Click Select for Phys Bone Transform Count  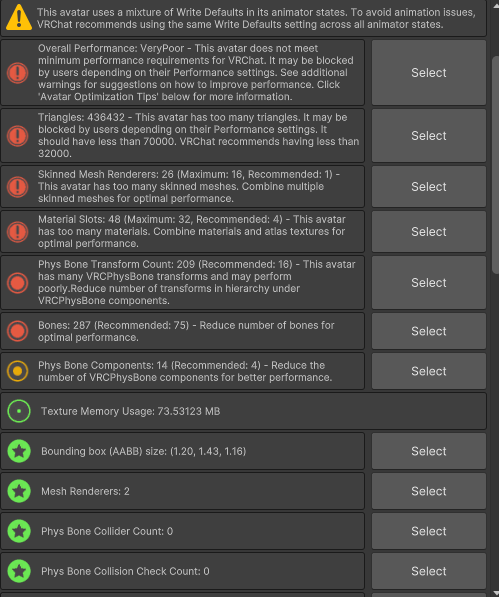pyautogui.click(x=429, y=283)
